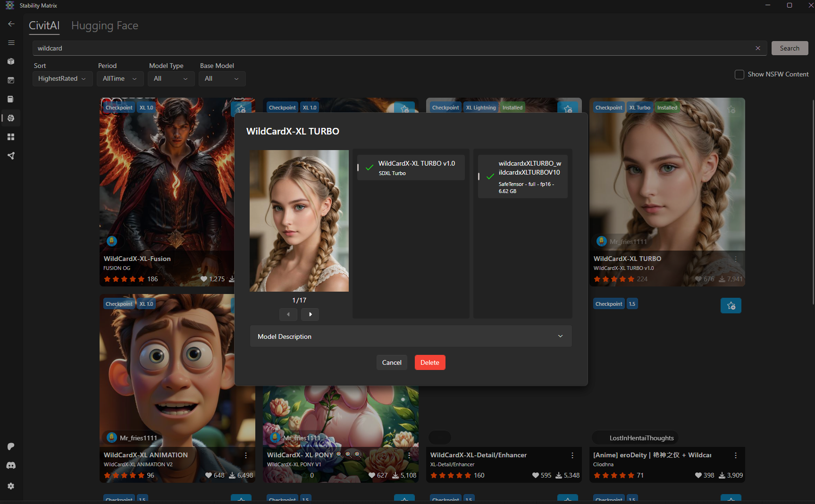Open the Discord icon in sidebar

point(11,465)
